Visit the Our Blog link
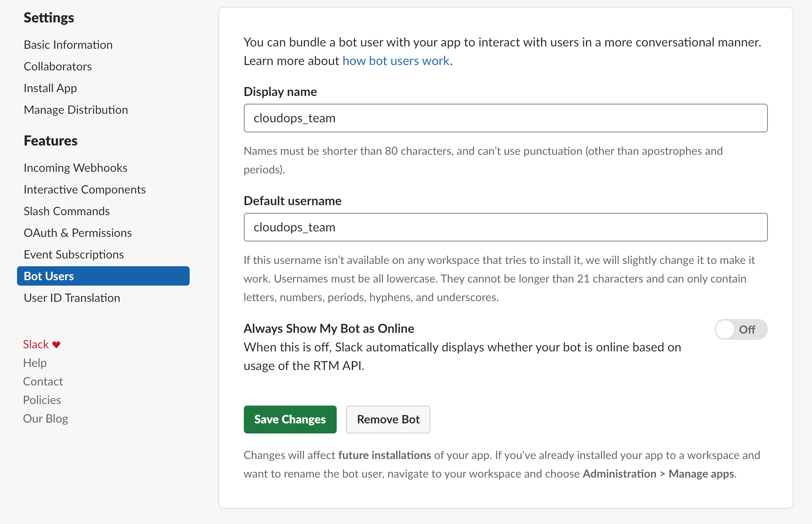The width and height of the screenshot is (812, 524). pos(46,419)
